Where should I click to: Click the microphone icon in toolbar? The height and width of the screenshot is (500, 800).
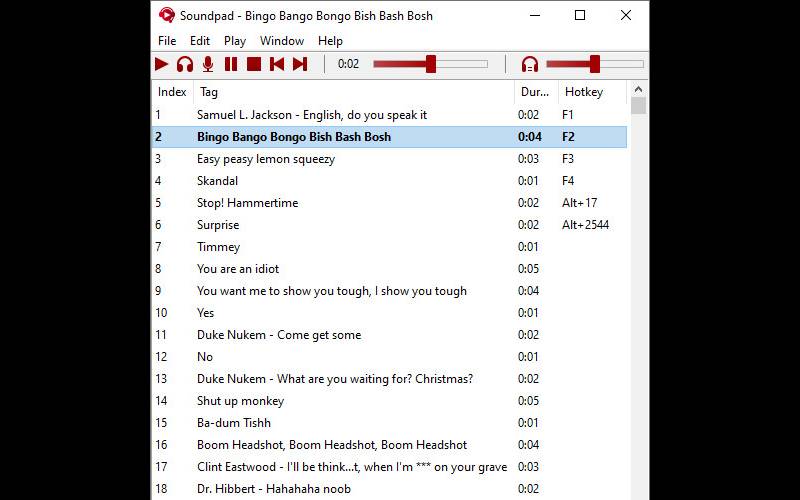pyautogui.click(x=208, y=64)
